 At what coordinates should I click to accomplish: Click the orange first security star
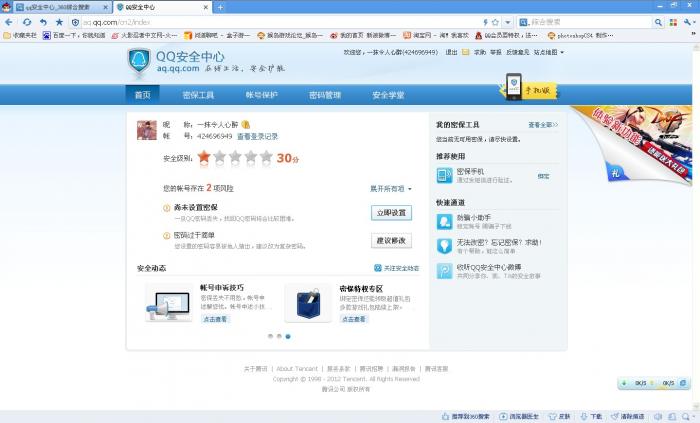[204, 157]
